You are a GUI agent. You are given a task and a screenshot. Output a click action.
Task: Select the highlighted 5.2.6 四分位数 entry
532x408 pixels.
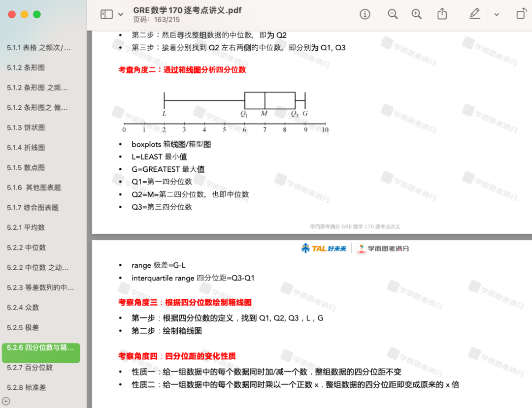[x=40, y=348]
